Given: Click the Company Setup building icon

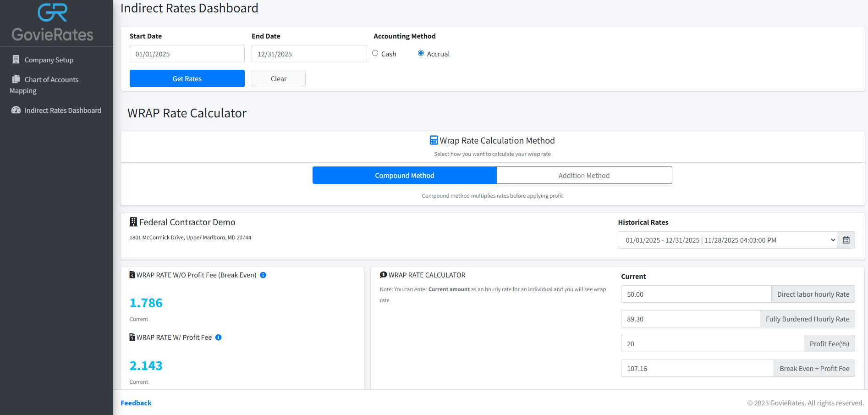Looking at the screenshot, I should click(x=16, y=60).
